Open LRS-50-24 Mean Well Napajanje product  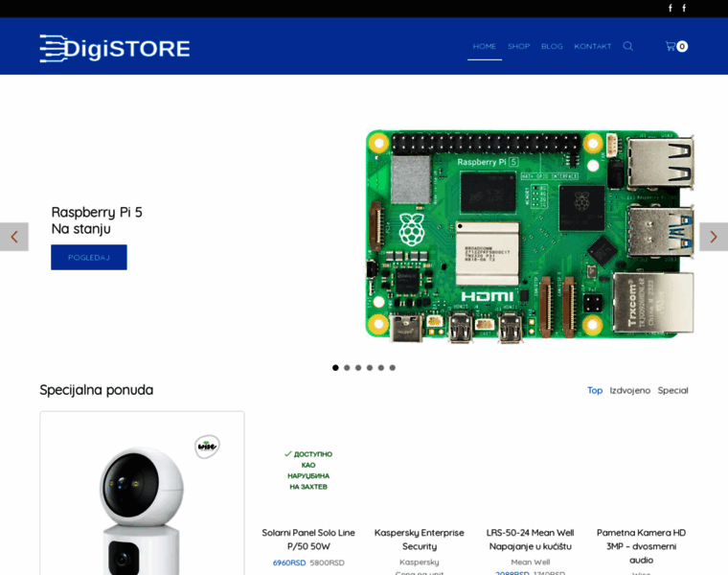[x=531, y=540]
